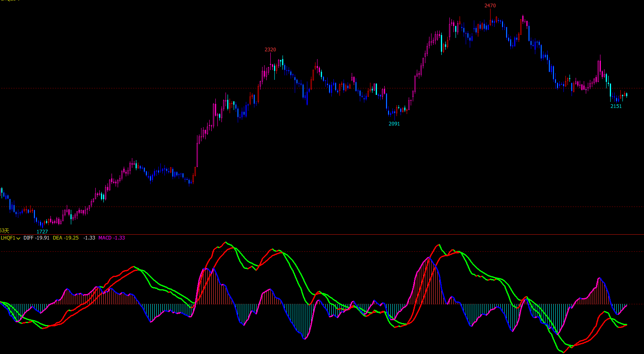Screen dimensions: 644x354
Task: Click the candlestick above the 2091 low
Action: click(394, 113)
